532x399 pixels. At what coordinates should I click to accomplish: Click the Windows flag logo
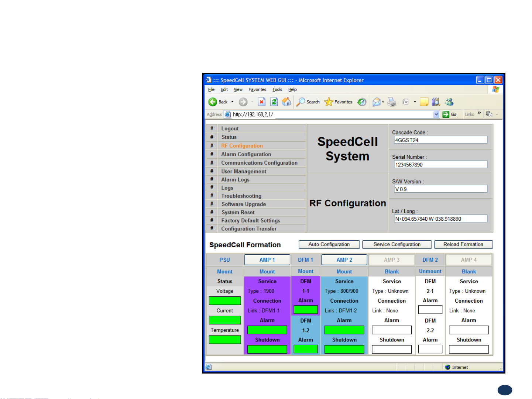[495, 89]
